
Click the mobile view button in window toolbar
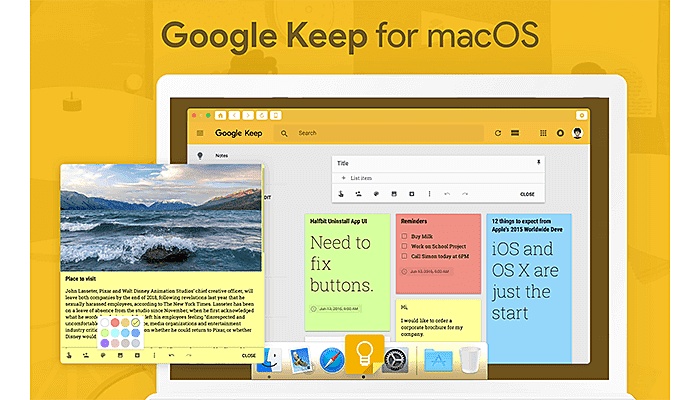click(275, 115)
